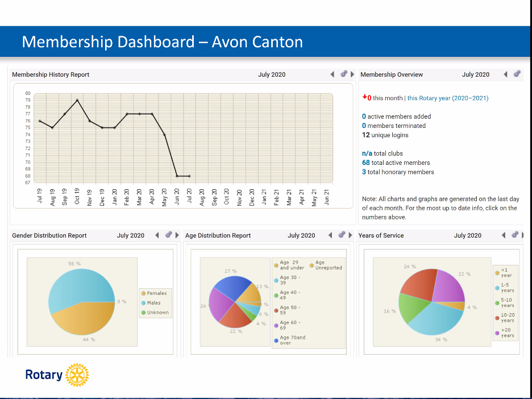Open Years of Service settings gear
Viewport: 532px width, 399px height.
[x=514, y=235]
